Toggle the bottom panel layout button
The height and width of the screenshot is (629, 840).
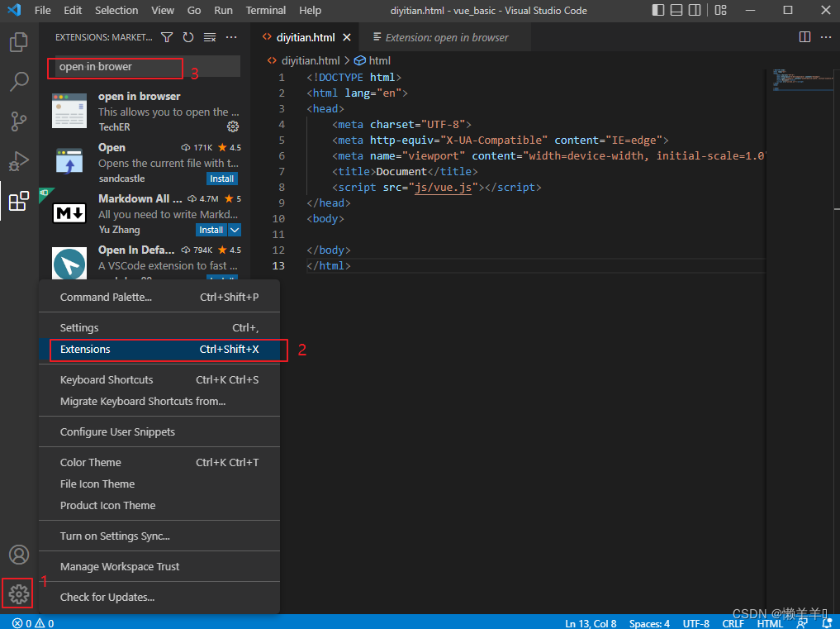tap(676, 11)
